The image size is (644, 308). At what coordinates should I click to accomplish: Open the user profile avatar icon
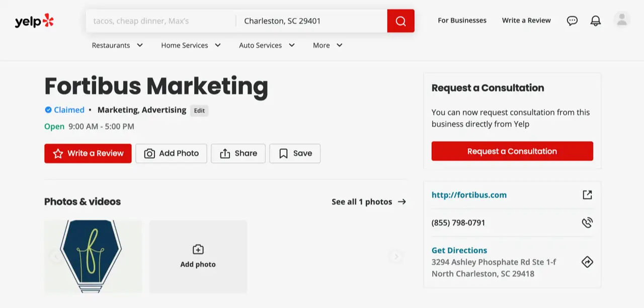coord(621,19)
